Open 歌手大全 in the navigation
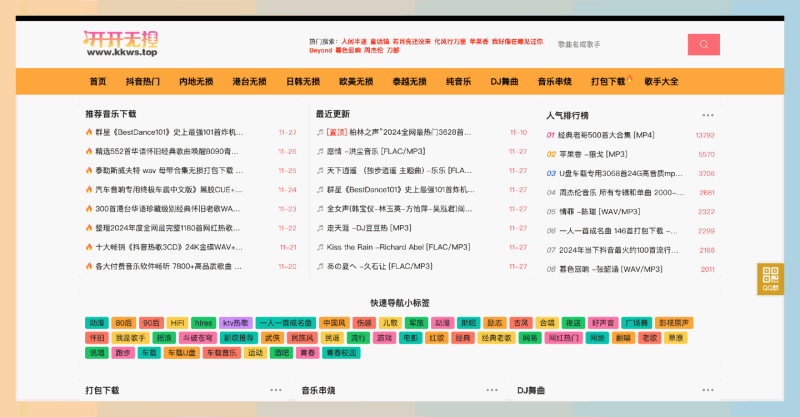Screen dimensions: 800x417 point(661,82)
